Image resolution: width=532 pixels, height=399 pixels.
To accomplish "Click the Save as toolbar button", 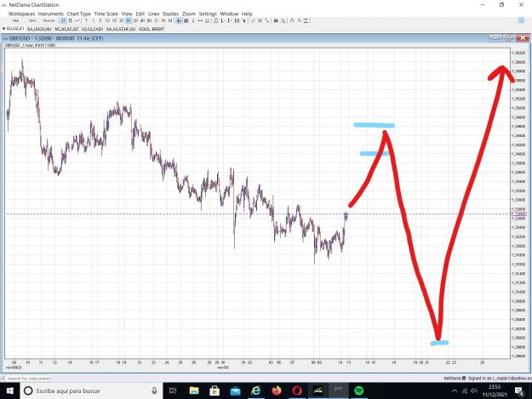I will click(x=49, y=20).
